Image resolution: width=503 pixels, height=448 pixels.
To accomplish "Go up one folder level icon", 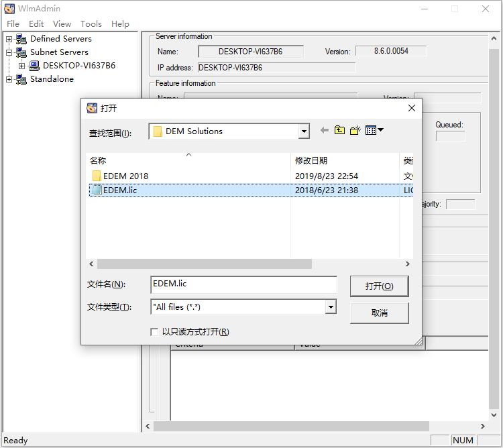I will pos(339,130).
